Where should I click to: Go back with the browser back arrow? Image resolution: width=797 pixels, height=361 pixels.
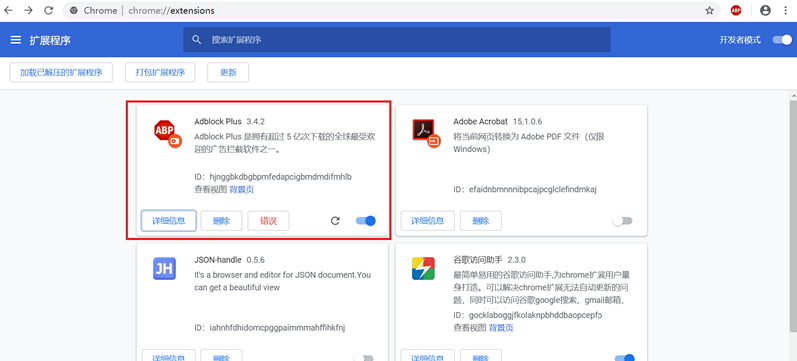coord(9,10)
